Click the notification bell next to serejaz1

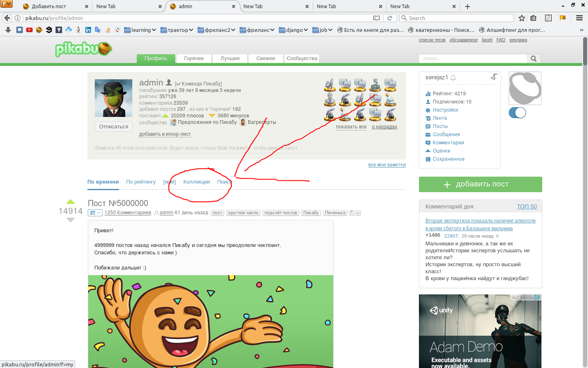click(x=453, y=78)
